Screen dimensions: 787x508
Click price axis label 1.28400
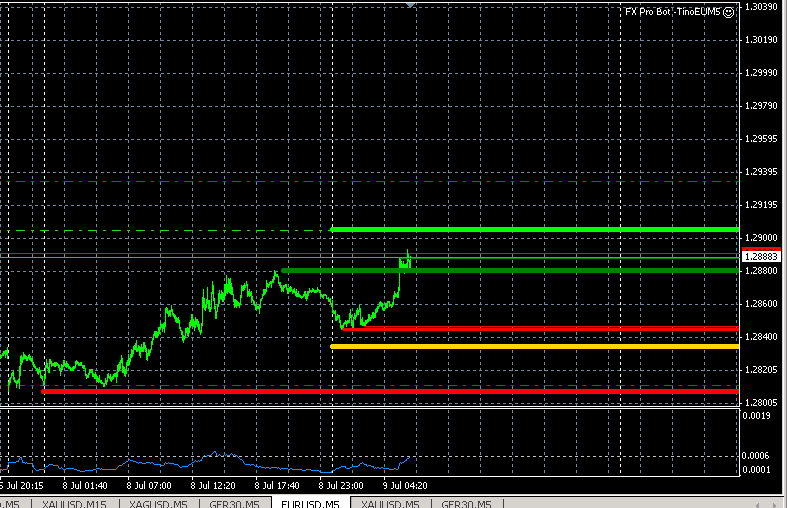click(x=761, y=337)
